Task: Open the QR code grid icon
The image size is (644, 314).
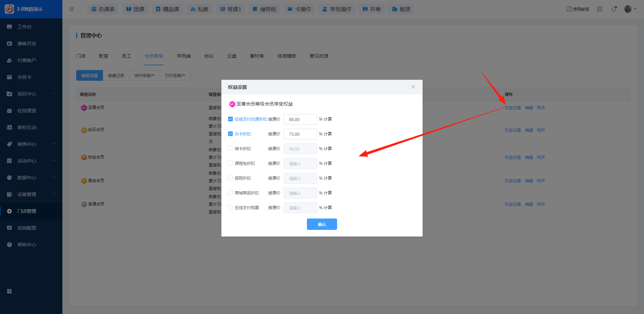Action: point(600,9)
